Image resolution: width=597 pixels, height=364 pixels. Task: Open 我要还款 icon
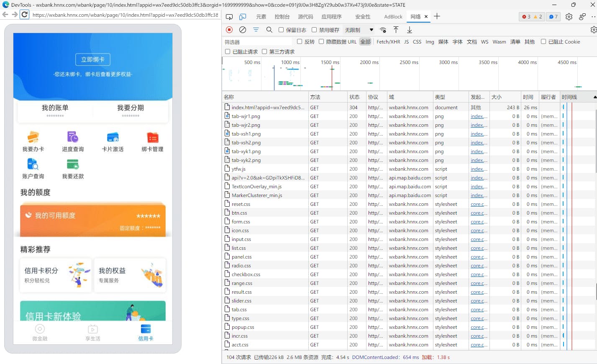[73, 169]
